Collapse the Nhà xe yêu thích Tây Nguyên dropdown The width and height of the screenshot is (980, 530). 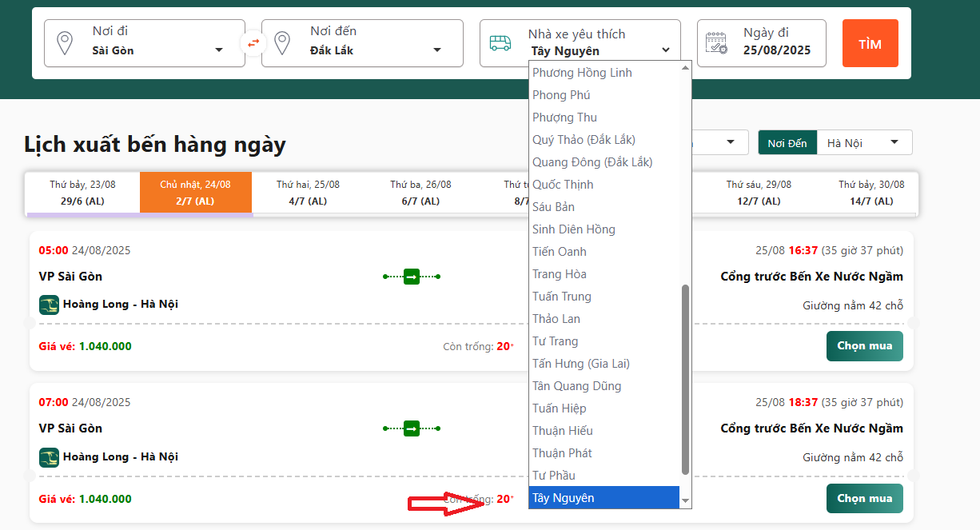(580, 43)
